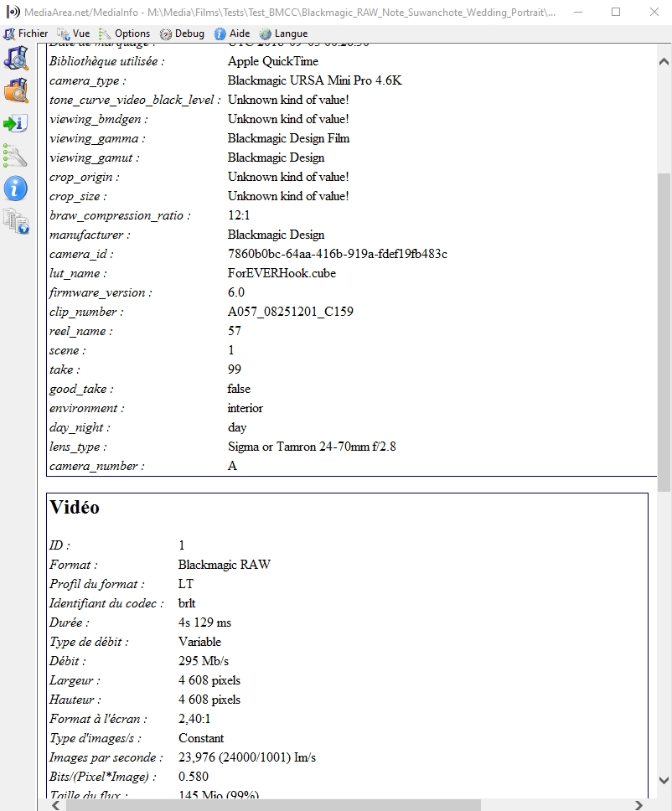Select the text Blackmagic URSA Mini Pro 4.6K
672x811 pixels.
314,80
